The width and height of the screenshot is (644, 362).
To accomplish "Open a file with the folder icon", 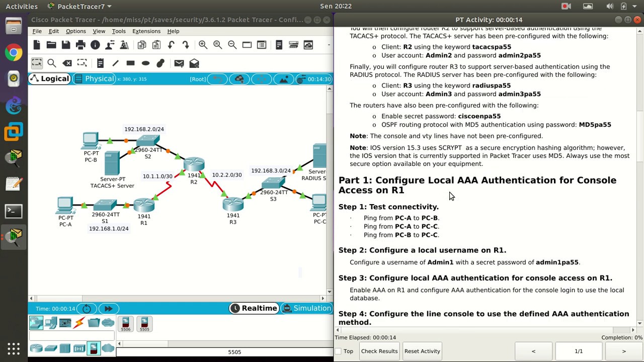I will tap(51, 45).
